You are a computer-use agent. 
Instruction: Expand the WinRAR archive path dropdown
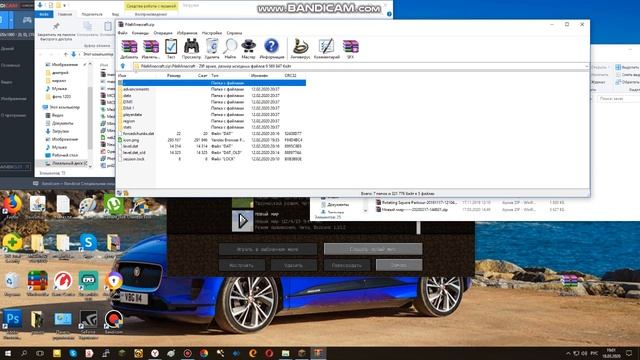click(x=587, y=66)
